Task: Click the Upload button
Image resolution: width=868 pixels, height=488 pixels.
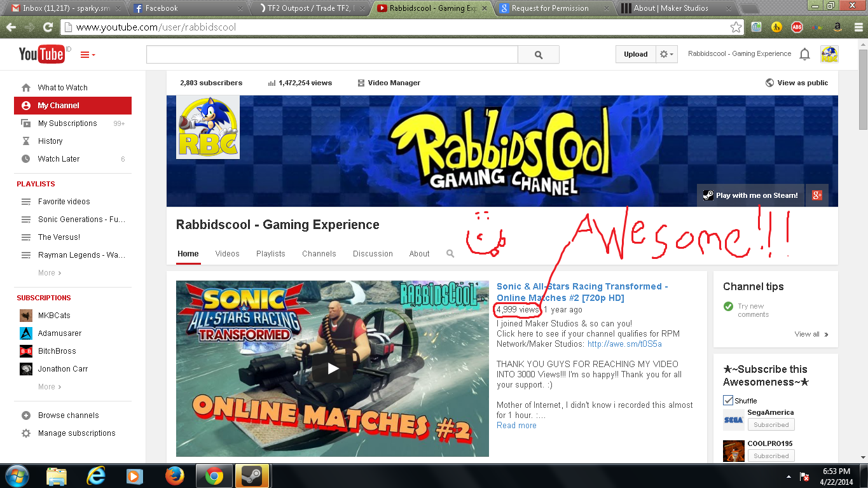Action: [635, 55]
